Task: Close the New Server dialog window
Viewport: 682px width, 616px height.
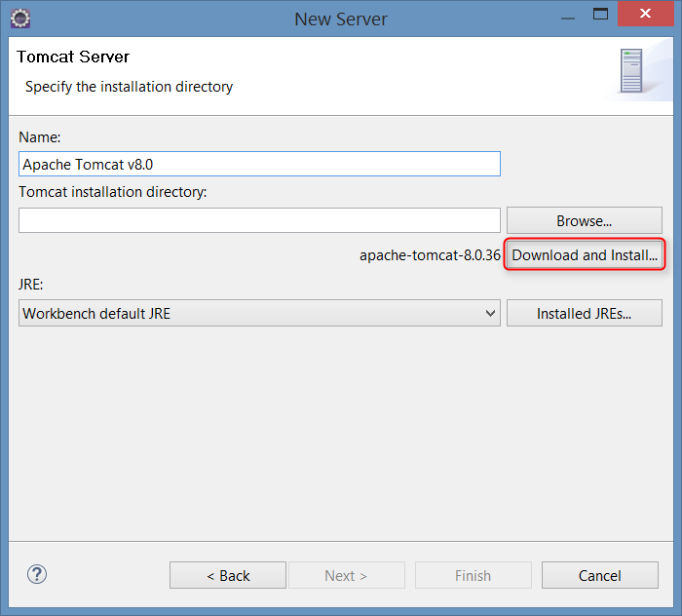Action: point(645,14)
